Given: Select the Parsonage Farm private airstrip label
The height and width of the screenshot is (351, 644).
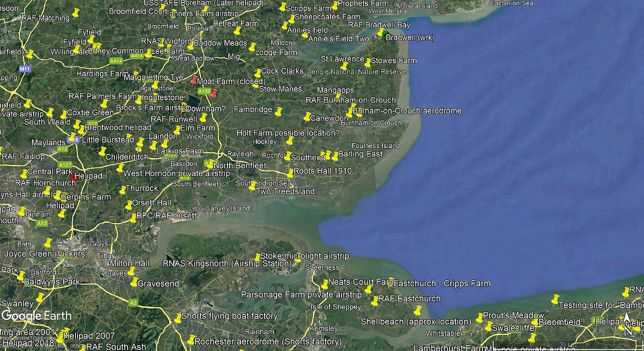Looking at the screenshot, I should pos(301,295).
